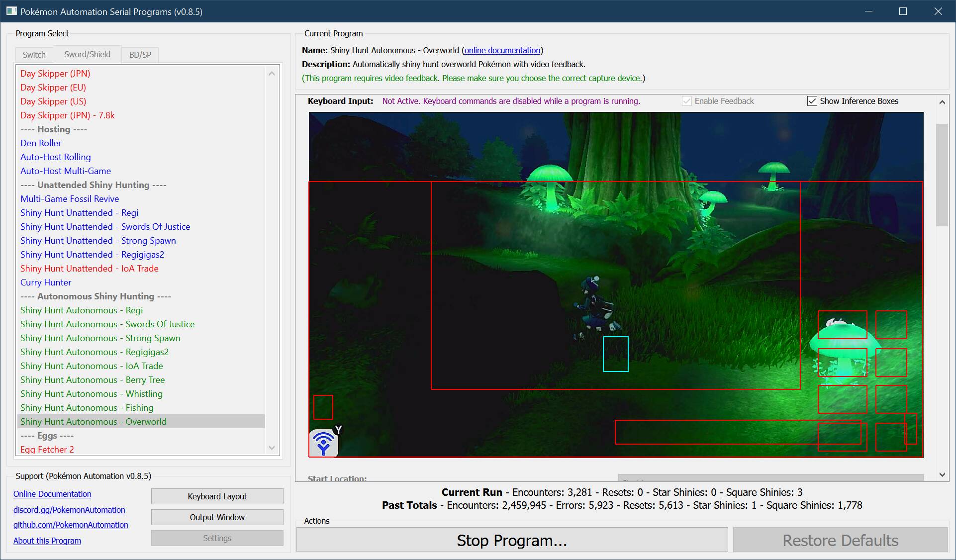Click the scroll-down arrow of program list
Viewport: 956px width, 560px height.
point(272,448)
